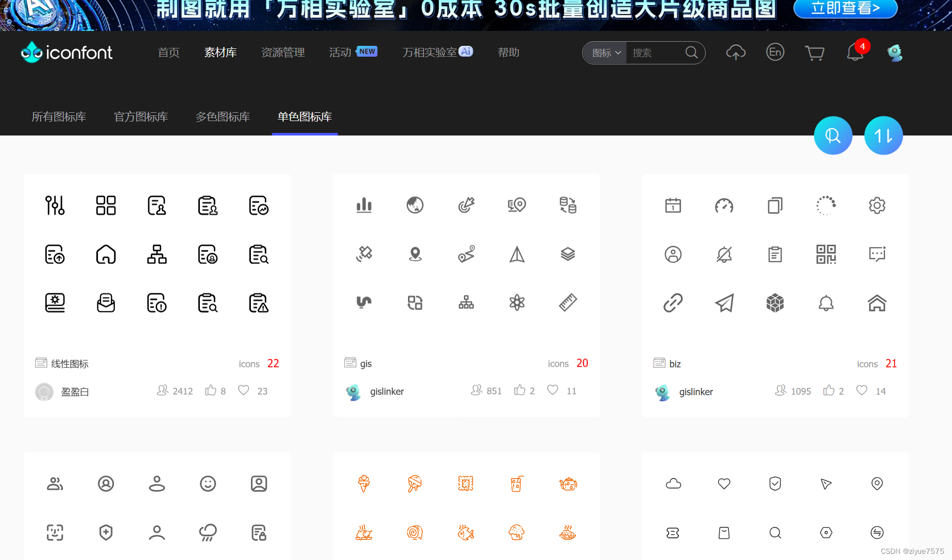Open the notification bell icon
The height and width of the screenshot is (560, 952).
(x=855, y=53)
